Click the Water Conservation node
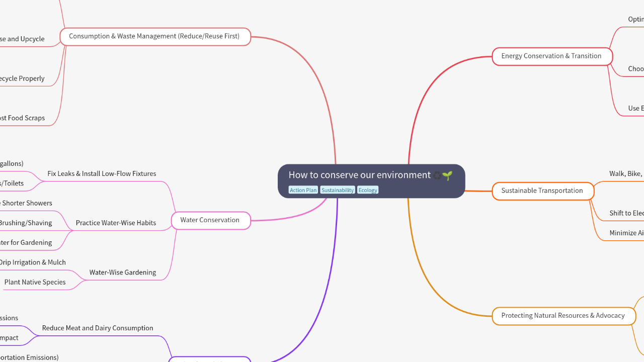This screenshot has height=362, width=644. pyautogui.click(x=210, y=220)
